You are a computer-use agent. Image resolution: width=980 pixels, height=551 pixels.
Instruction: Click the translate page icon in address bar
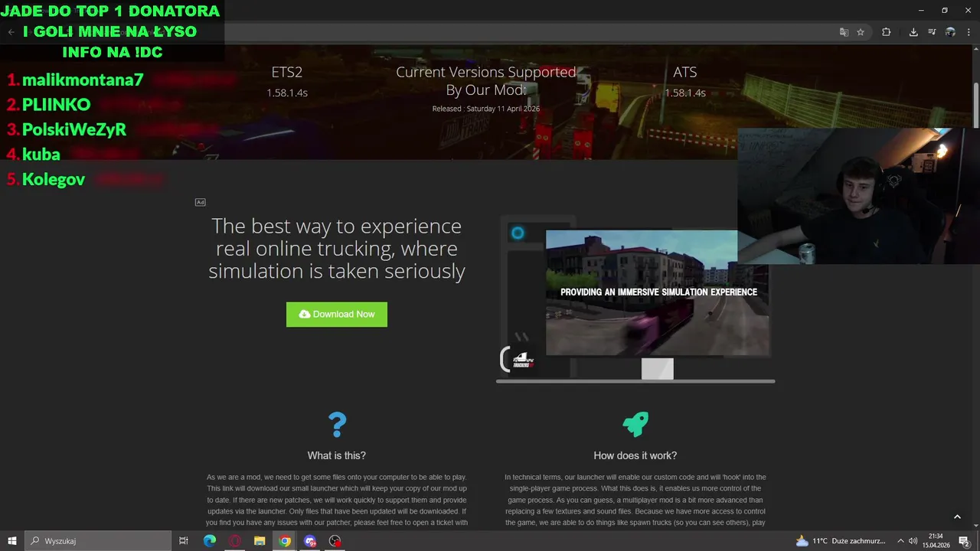point(844,32)
